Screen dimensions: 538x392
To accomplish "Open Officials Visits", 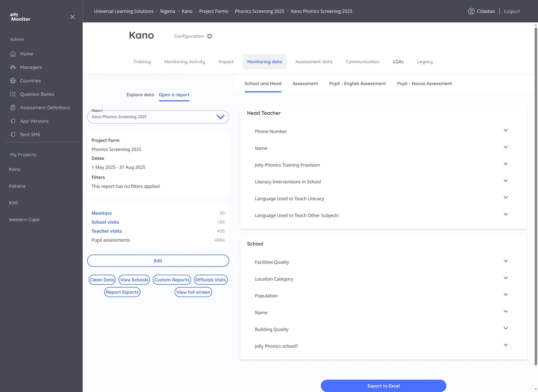I will 211,280.
